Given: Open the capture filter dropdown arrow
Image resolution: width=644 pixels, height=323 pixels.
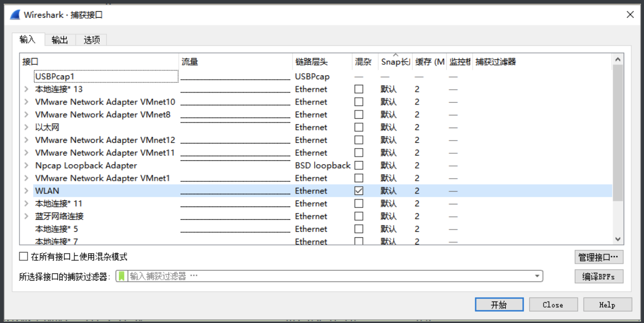Looking at the screenshot, I should (x=537, y=276).
